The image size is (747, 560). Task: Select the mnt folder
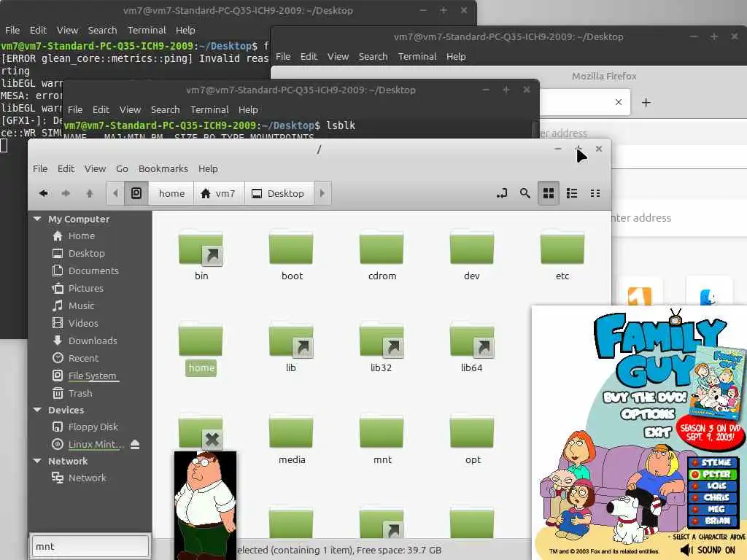[382, 440]
